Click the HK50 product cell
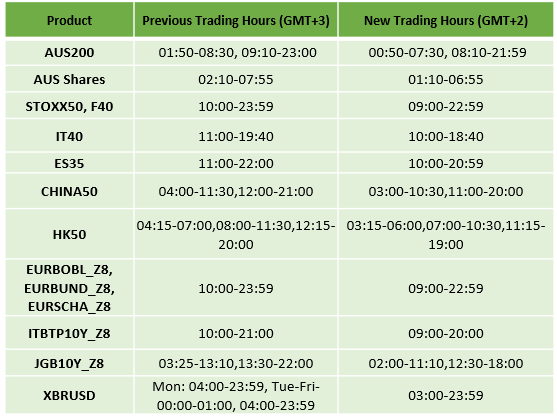The width and height of the screenshot is (557, 418). tap(69, 234)
